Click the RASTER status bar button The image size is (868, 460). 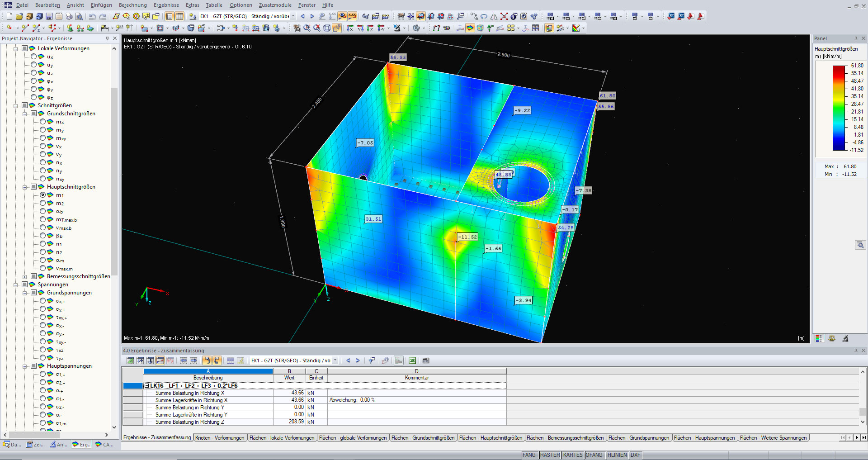pos(549,455)
